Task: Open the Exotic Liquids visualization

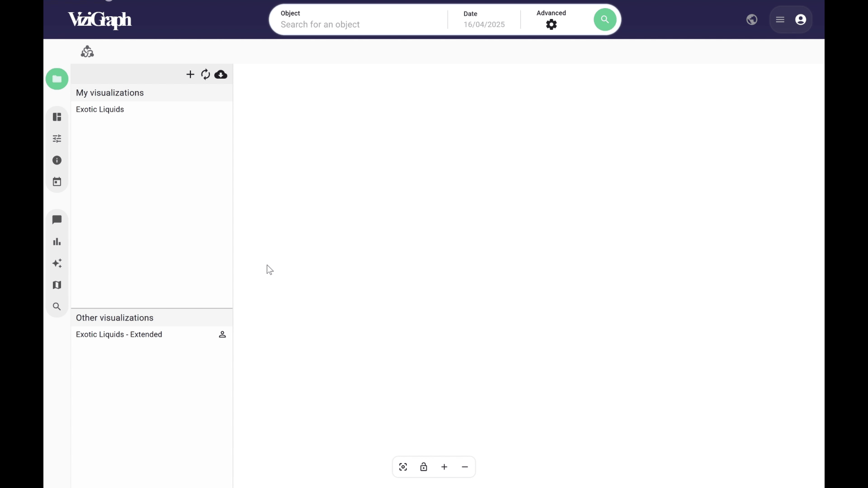Action: (x=100, y=109)
